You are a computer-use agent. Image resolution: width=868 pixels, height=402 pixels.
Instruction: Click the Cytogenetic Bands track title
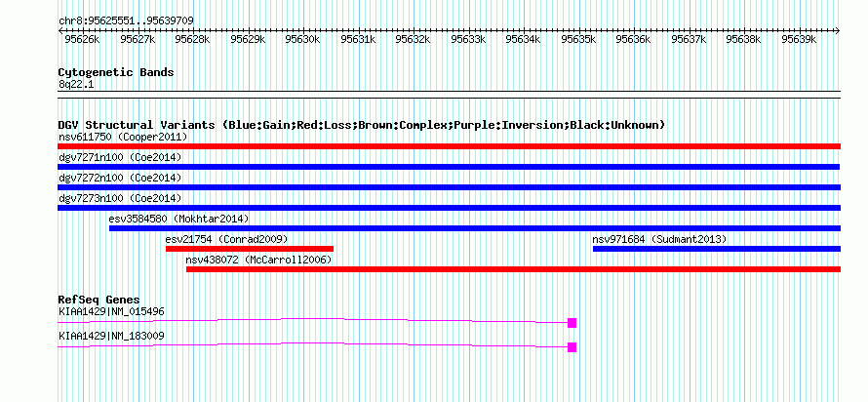click(x=116, y=72)
